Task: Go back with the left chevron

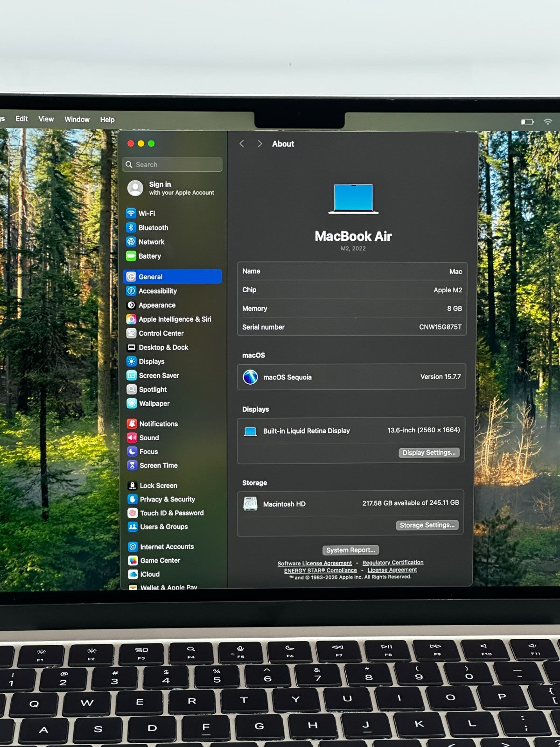Action: [242, 144]
